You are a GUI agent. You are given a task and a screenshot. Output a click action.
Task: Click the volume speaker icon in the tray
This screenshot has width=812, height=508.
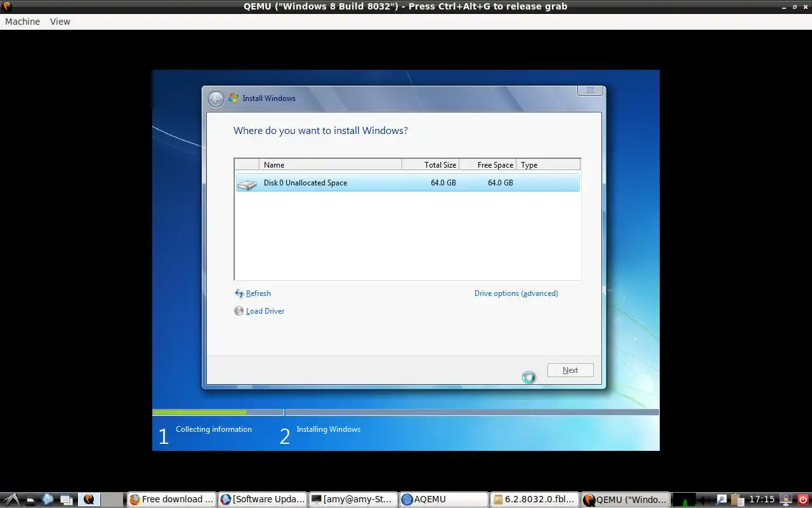[705, 500]
